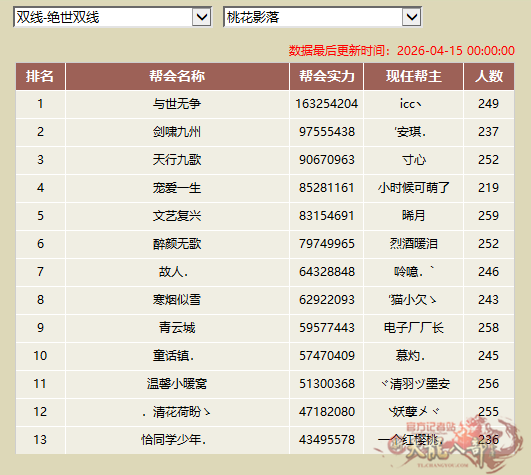Click the 排名 column header
The height and width of the screenshot is (475, 531).
[x=40, y=76]
